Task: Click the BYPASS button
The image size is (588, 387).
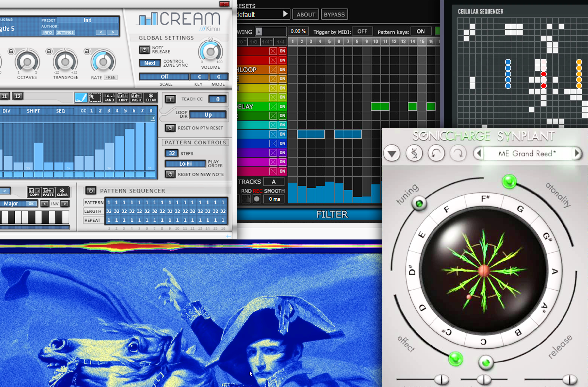Action: 334,14
